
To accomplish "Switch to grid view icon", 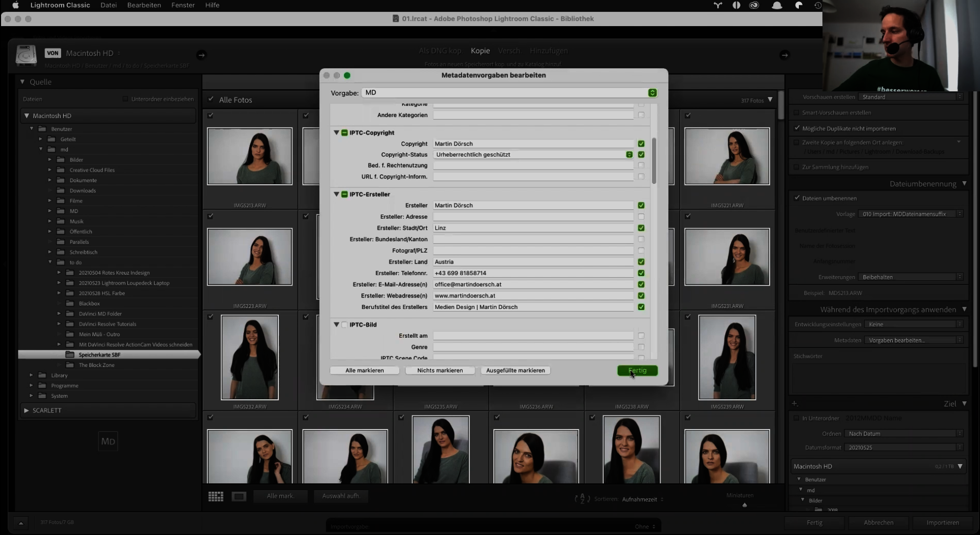I will point(216,496).
